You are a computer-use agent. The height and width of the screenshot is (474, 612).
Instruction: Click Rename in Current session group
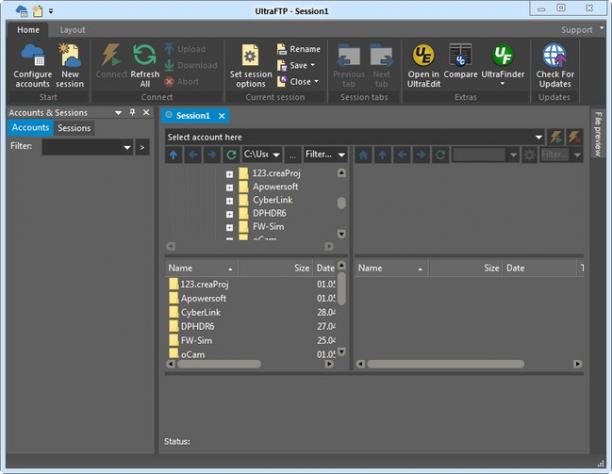coord(299,49)
